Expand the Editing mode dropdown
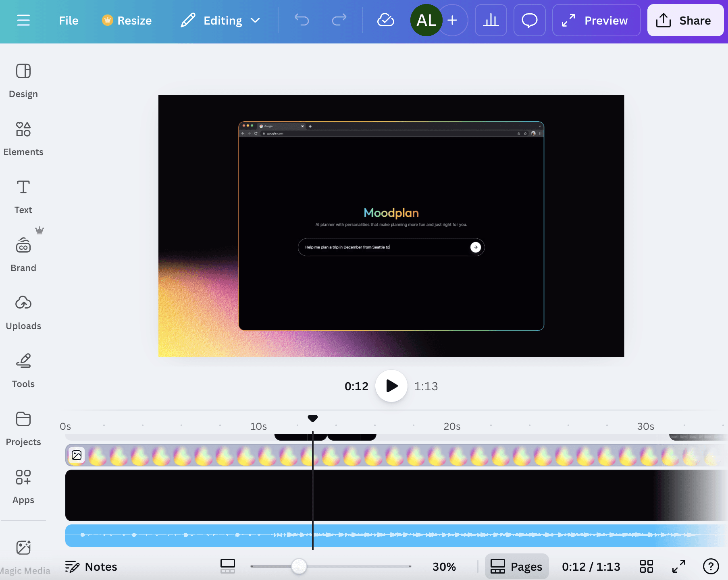This screenshot has height=580, width=728. 220,21
